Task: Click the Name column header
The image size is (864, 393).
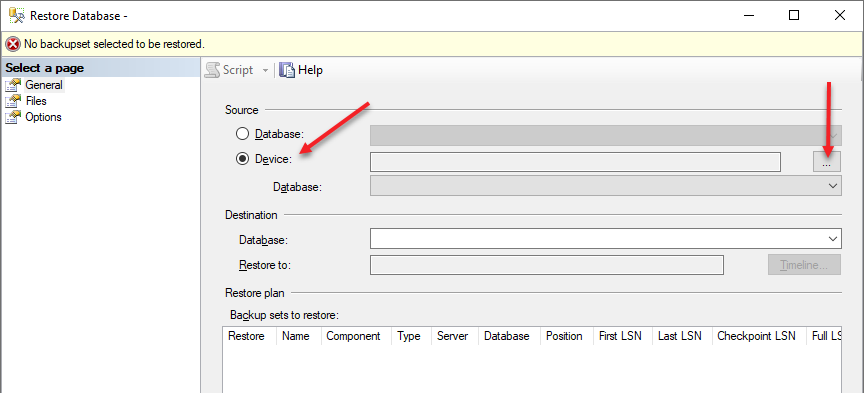Action: pos(299,336)
